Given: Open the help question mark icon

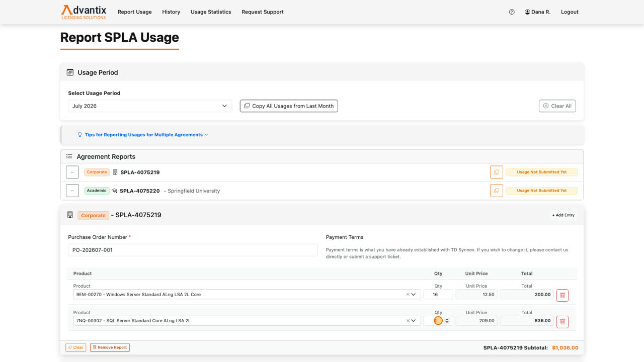Looking at the screenshot, I should pos(512,12).
